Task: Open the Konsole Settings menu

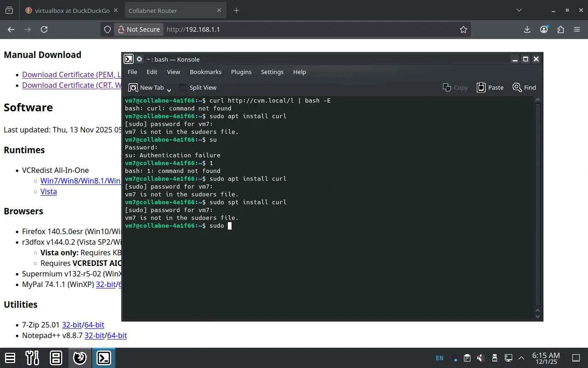Action: 272,72
